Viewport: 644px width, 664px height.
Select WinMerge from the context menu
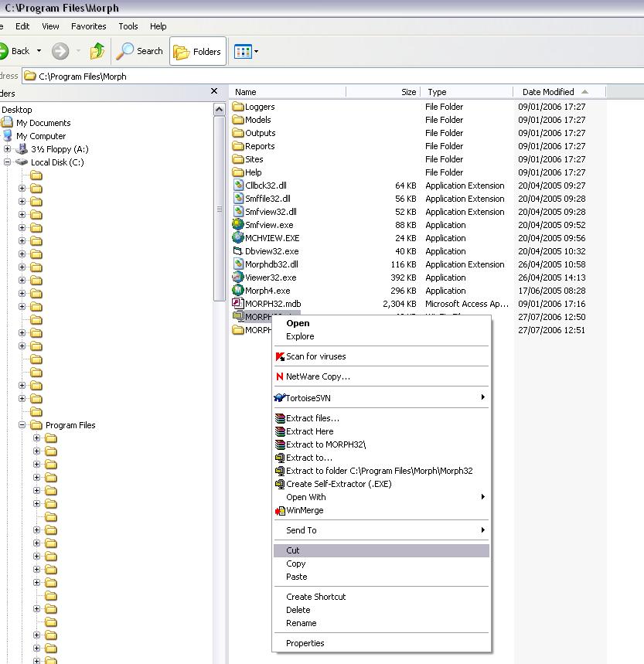pyautogui.click(x=305, y=510)
